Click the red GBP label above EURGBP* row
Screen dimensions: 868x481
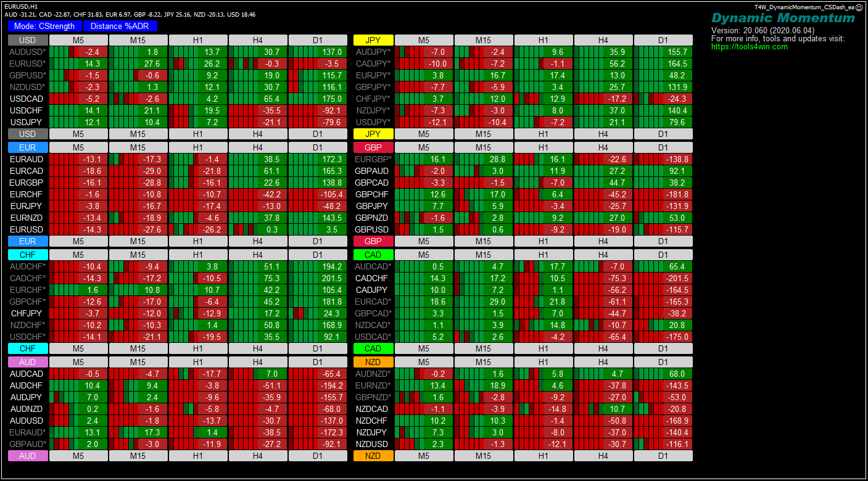click(373, 147)
